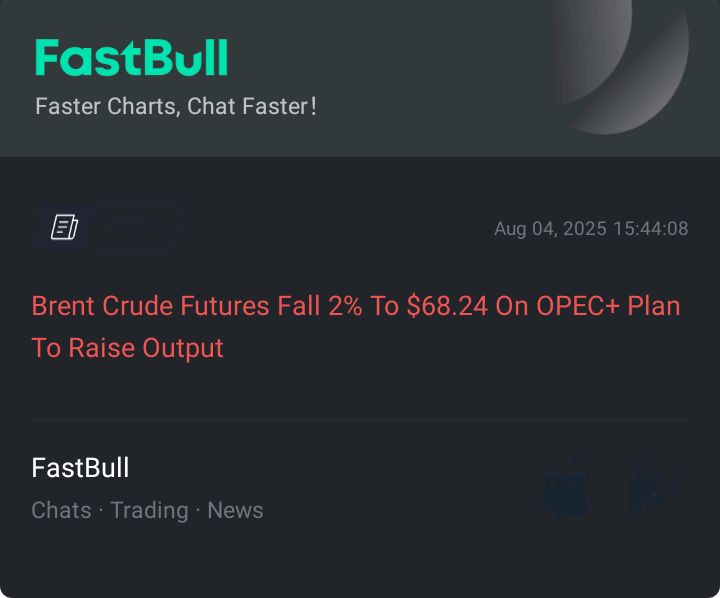Click the Chats label
Viewport: 720px width, 598px height.
[x=62, y=510]
